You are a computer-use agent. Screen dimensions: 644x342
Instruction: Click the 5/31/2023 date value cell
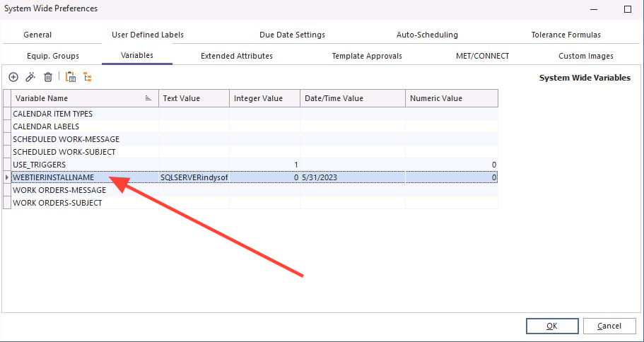pos(352,177)
